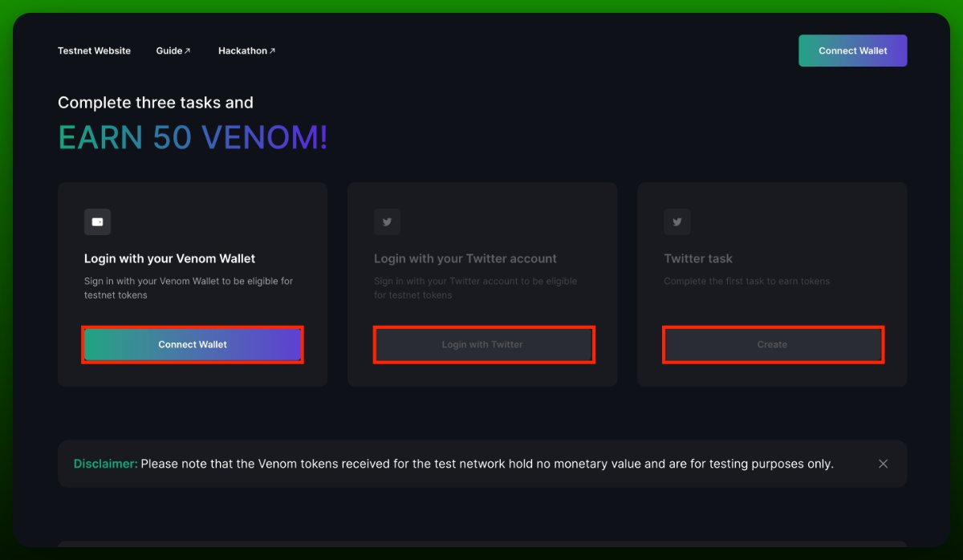Open the Testnet Website link
This screenshot has height=560, width=963.
94,51
